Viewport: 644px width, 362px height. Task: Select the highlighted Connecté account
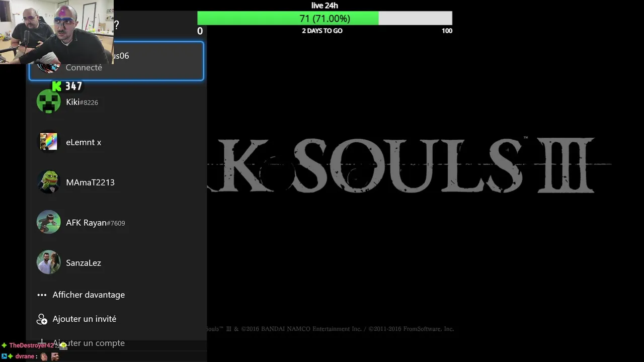coord(116,61)
